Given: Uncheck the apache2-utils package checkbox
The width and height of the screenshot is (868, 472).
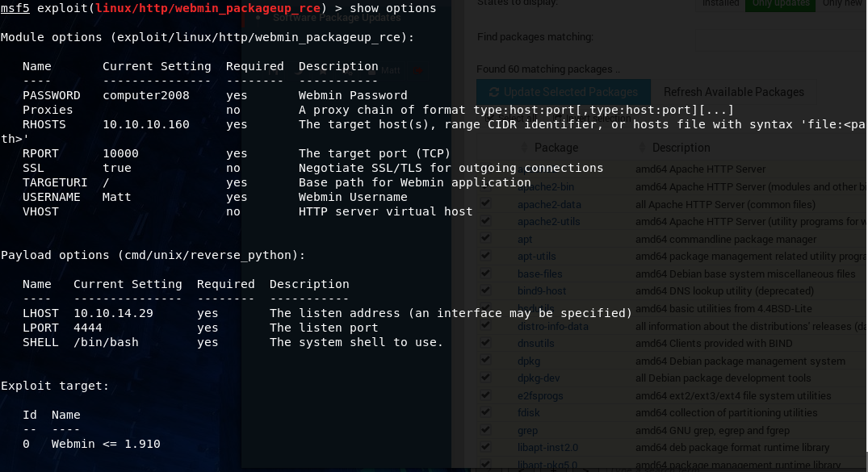Looking at the screenshot, I should coord(485,221).
